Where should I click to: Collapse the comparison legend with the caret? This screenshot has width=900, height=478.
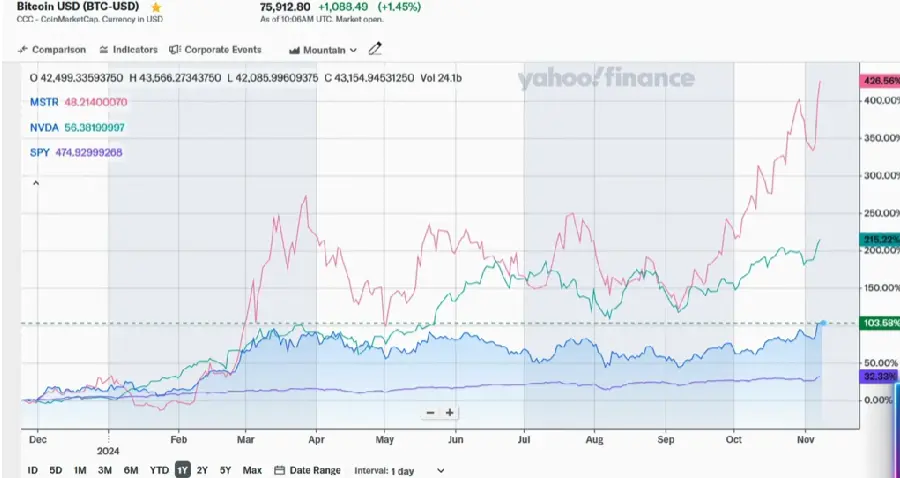pyautogui.click(x=36, y=184)
